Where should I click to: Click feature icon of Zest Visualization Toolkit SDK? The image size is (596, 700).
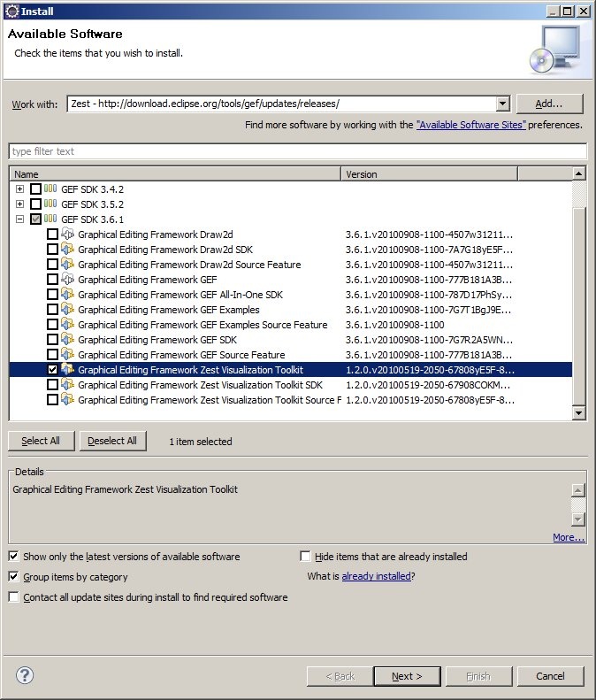point(67,385)
